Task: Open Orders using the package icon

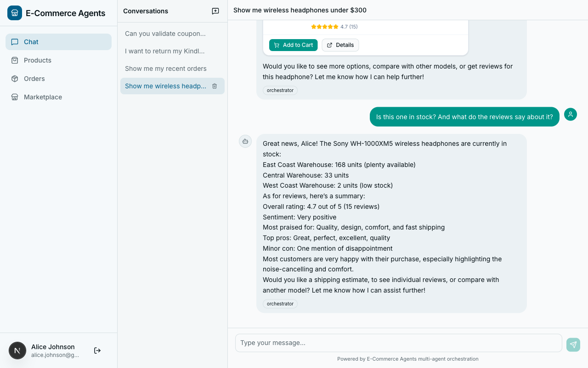Action: [15, 78]
